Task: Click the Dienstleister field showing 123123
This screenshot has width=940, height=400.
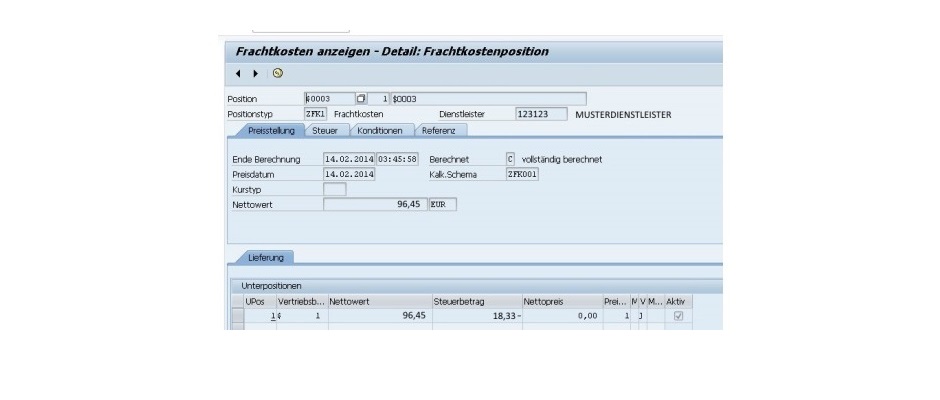Action: coord(540,114)
